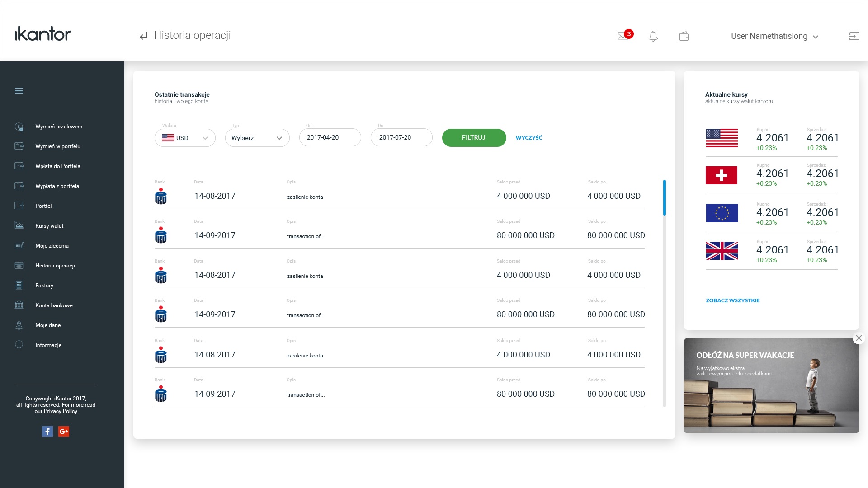Open the Privacy Policy link

(61, 411)
